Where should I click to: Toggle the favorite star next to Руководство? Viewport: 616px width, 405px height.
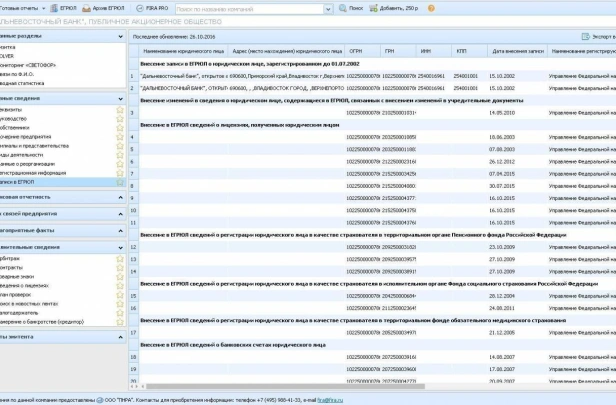pos(120,119)
